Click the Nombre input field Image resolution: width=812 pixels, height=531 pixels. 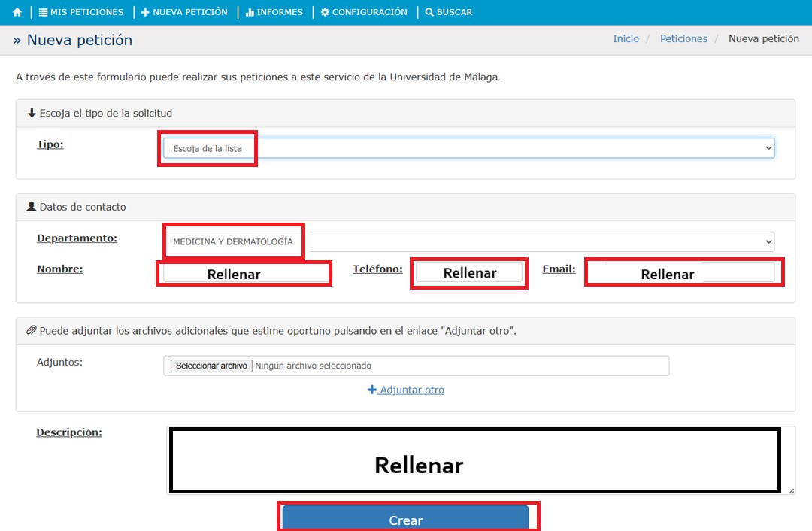244,273
